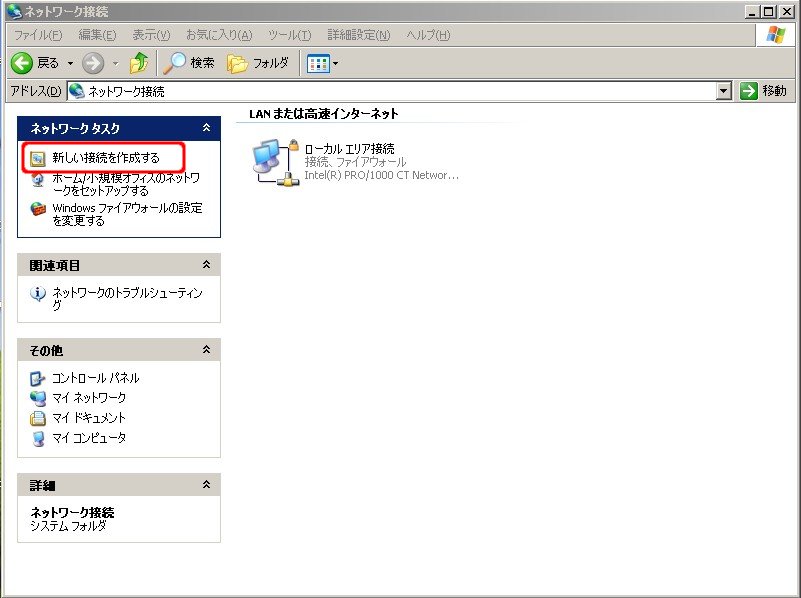Open the 詳細設定(N) menu
Viewport: 801px width, 598px height.
point(359,35)
